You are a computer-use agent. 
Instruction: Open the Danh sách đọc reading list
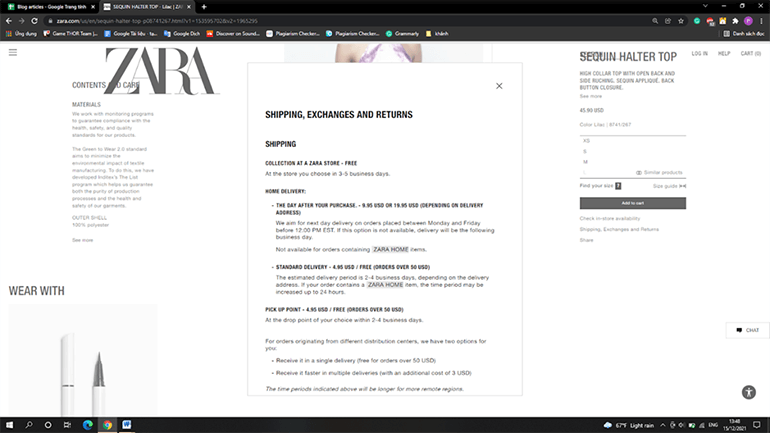pos(743,34)
